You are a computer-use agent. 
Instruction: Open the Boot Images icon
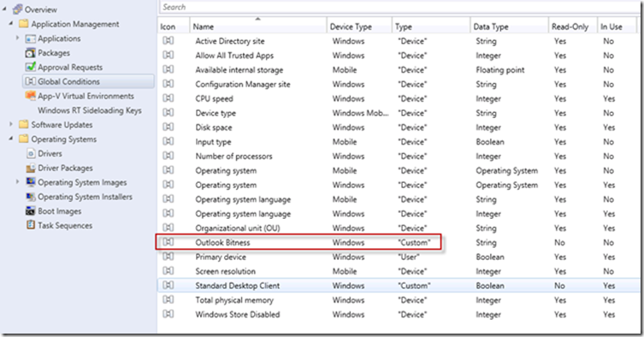[x=31, y=211]
